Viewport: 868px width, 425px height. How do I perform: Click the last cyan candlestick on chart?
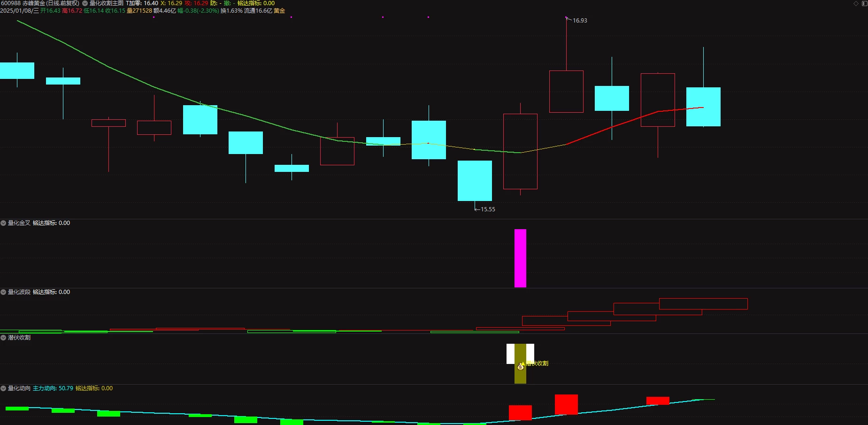(x=703, y=107)
